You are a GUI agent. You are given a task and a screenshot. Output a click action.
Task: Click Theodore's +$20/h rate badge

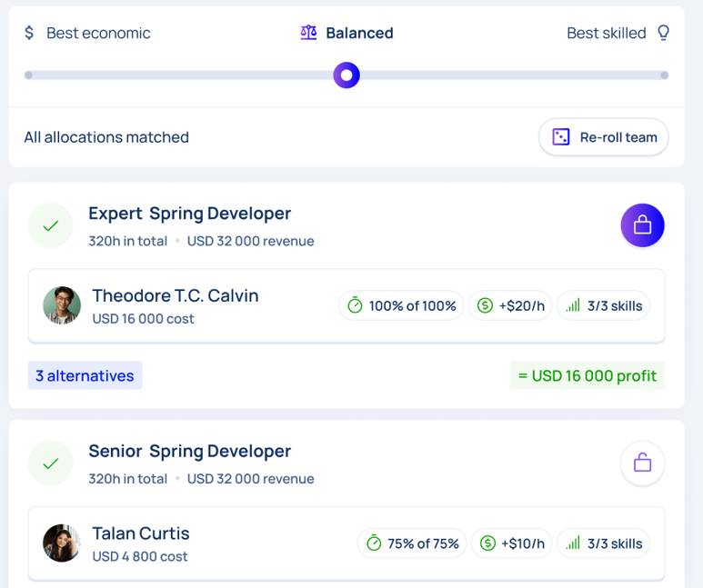[x=510, y=305]
